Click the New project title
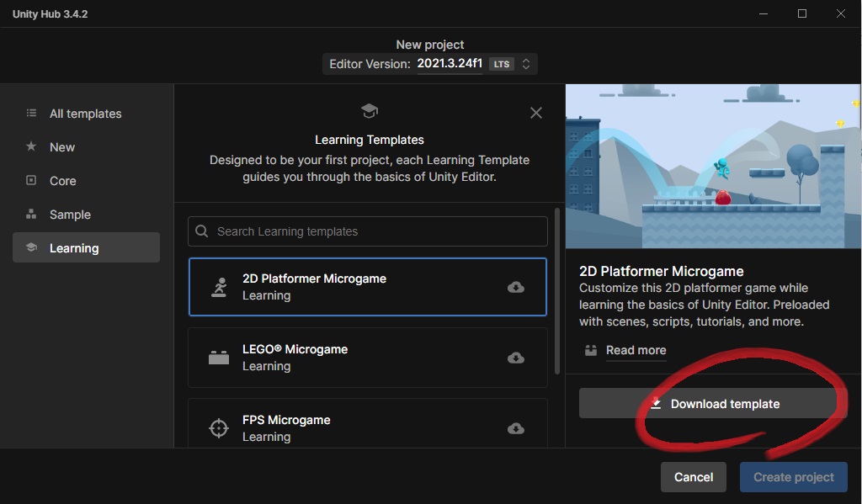Screen dimensions: 862x504 click(x=430, y=45)
